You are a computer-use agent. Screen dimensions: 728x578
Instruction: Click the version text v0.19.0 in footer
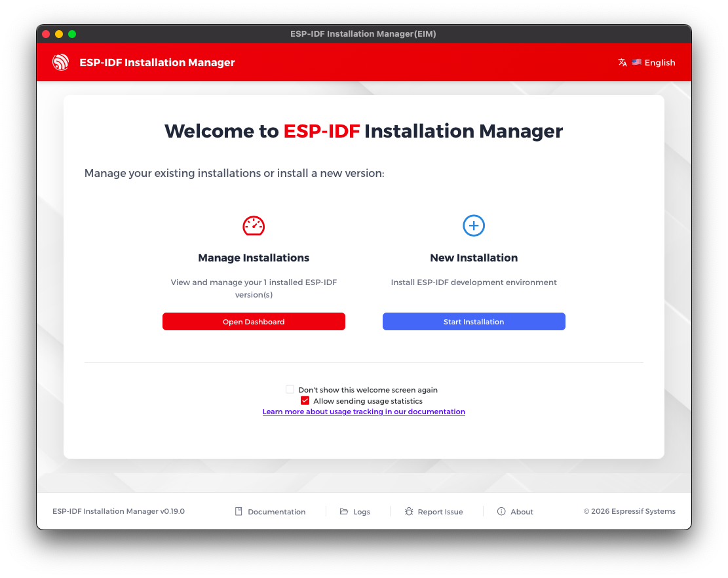click(172, 511)
